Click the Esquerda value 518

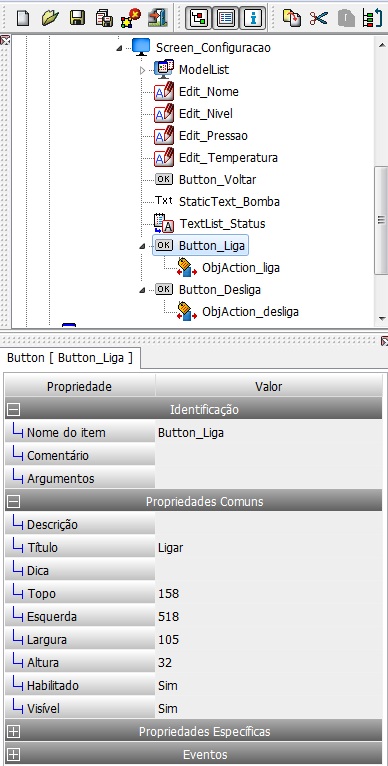268,617
